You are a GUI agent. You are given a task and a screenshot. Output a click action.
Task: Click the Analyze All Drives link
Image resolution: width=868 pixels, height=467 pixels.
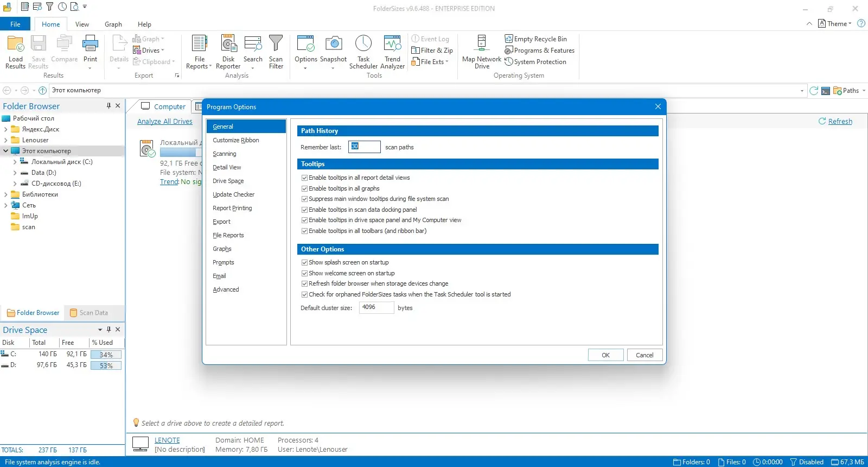[165, 122]
